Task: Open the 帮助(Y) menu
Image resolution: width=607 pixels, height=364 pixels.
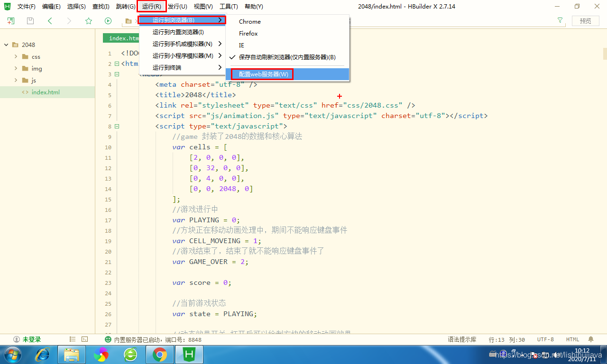Action: (x=254, y=7)
